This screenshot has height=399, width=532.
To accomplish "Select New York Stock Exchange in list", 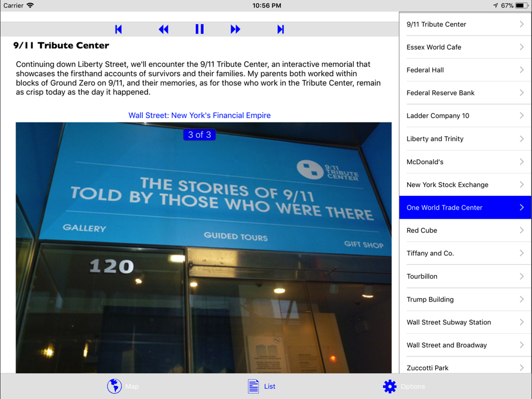I will pyautogui.click(x=465, y=185).
